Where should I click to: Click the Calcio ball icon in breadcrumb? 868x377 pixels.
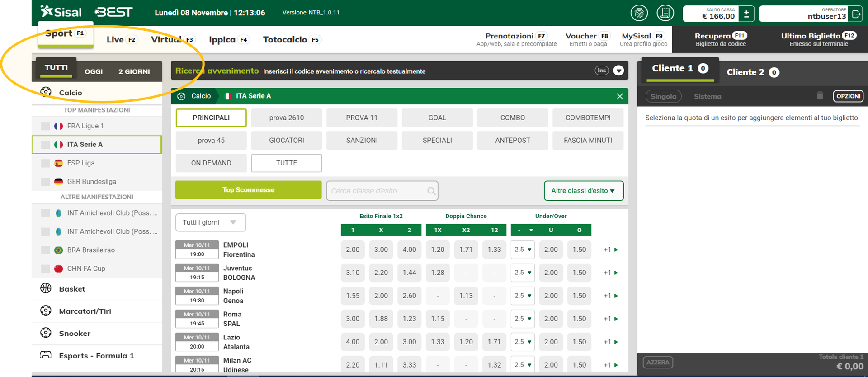pos(181,96)
